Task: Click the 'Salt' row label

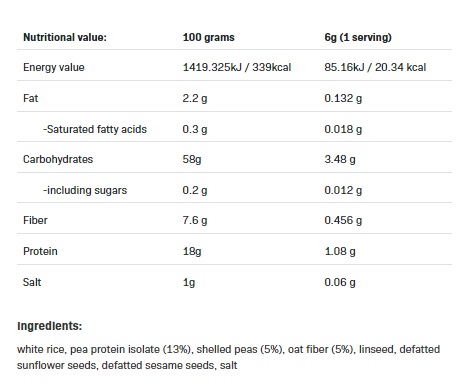Action: pyautogui.click(x=32, y=282)
